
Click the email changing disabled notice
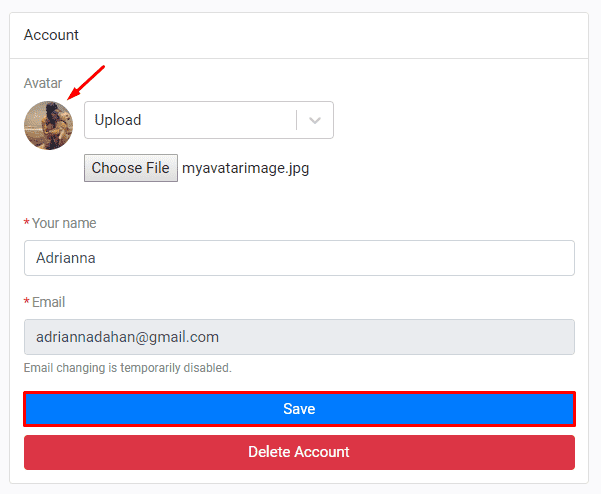tap(127, 368)
